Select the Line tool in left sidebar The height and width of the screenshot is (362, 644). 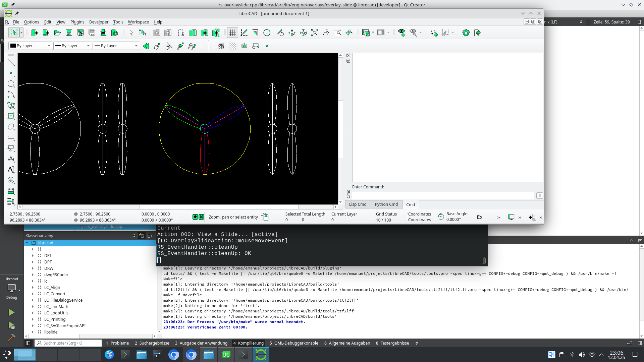(x=11, y=63)
